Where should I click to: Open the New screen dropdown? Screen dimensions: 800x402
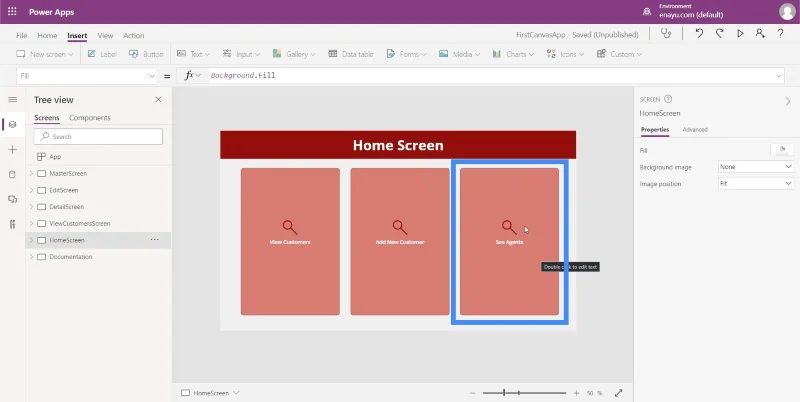tap(45, 54)
